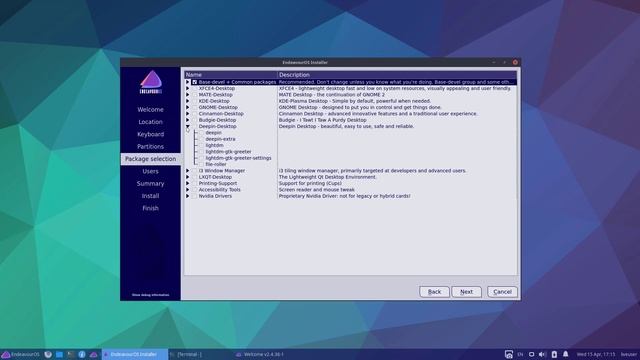Check the file-roller package checkbox
Screen dimensions: 640x360
click(x=201, y=164)
